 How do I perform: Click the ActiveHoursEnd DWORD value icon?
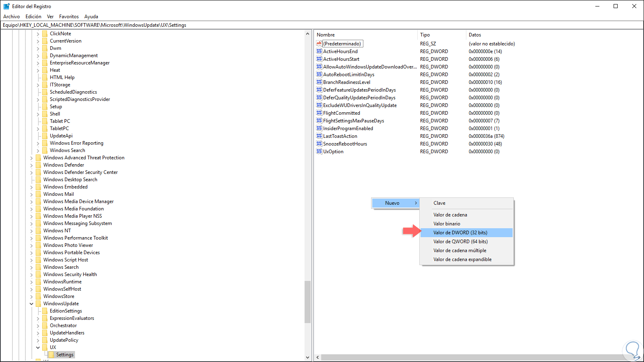click(x=319, y=51)
